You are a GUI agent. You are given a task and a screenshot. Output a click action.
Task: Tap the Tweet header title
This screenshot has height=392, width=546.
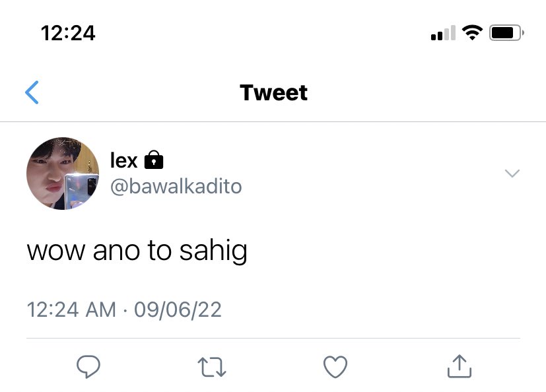tap(274, 92)
